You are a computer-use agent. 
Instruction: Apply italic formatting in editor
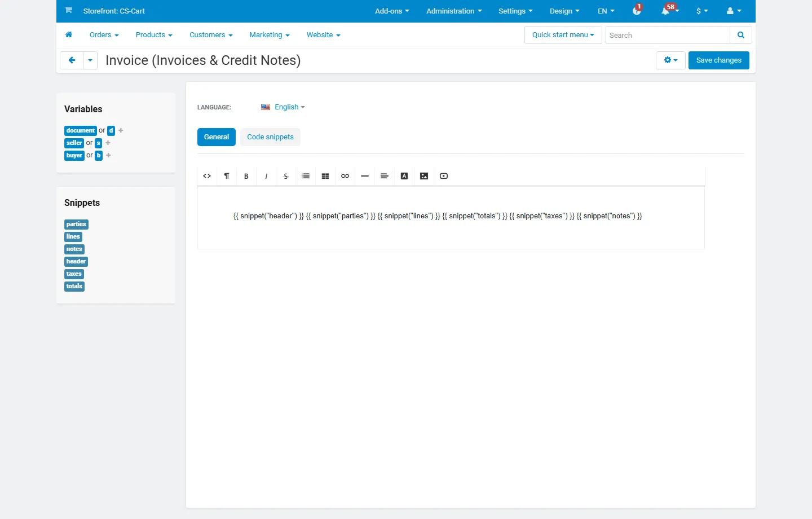(x=266, y=176)
